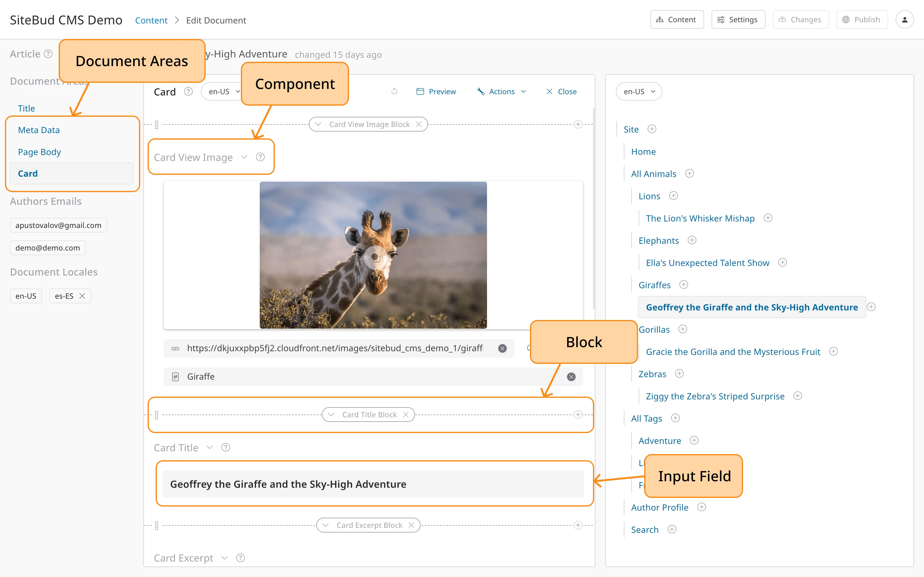The image size is (924, 577).
Task: Remove Card Excerpt Block via X
Action: tap(411, 525)
